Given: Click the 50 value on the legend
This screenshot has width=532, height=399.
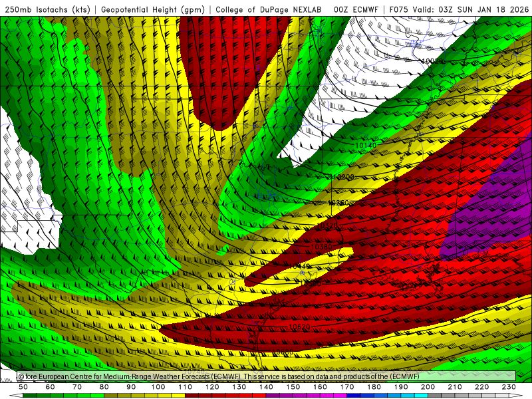Looking at the screenshot, I should pos(23,387).
